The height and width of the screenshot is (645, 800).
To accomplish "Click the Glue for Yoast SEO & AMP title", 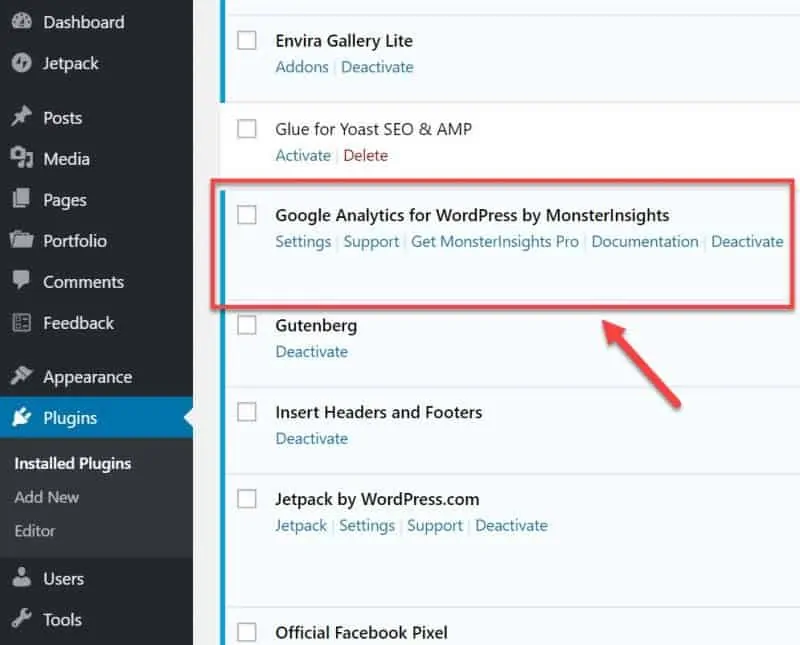I will click(373, 129).
